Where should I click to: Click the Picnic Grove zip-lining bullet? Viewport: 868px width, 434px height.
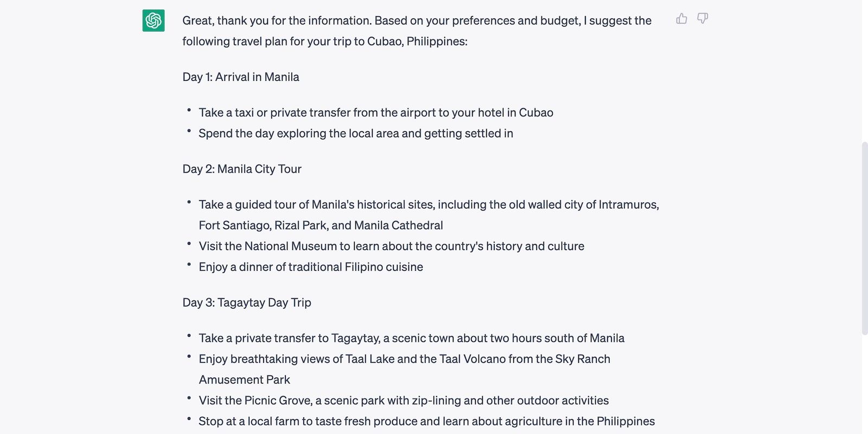(404, 400)
